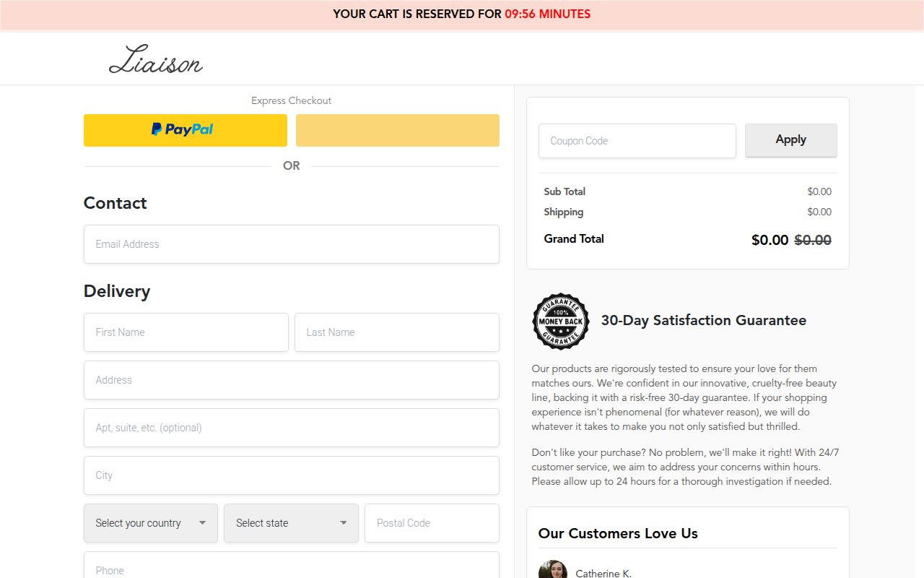Click the reviewer name Catherine K.
Viewport: 924px width, 578px height.
pos(603,574)
